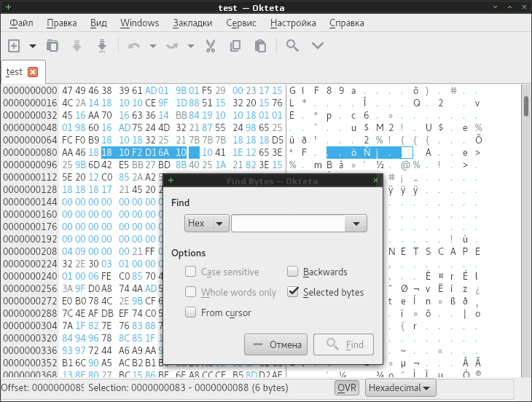
Task: Click the Find Bytes dialog title icon
Action: pyautogui.click(x=171, y=181)
